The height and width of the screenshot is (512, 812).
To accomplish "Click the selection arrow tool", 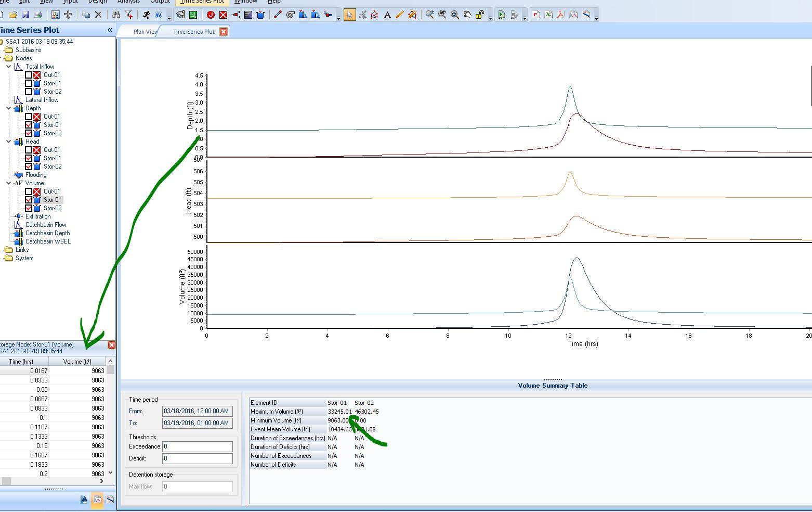I will point(350,15).
